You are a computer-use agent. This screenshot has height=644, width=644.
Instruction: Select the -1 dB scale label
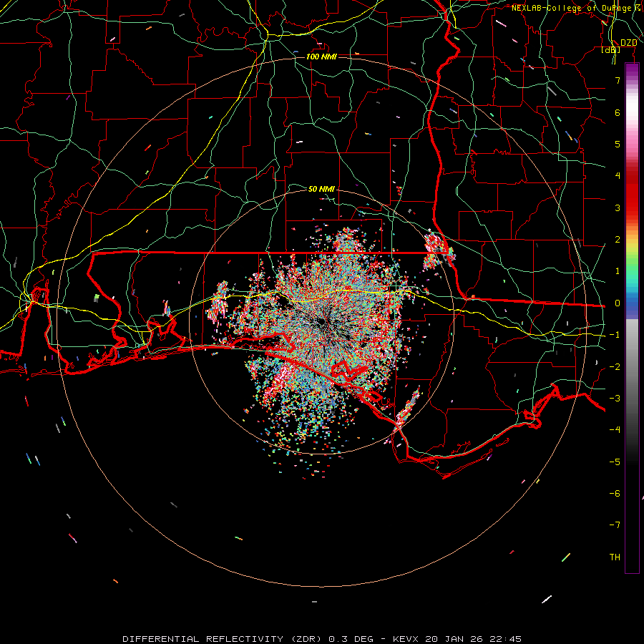click(615, 335)
